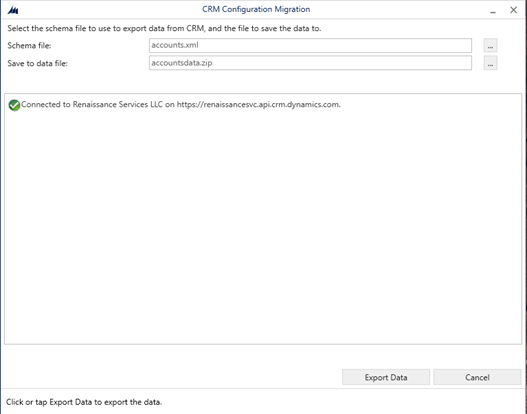
Task: Click into the accountsdata.zip data file field
Action: click(310, 63)
